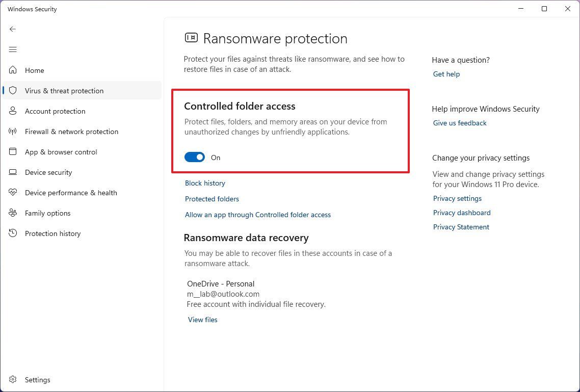Turn off the Controlled folder access toggle
This screenshot has height=392, width=580.
pyautogui.click(x=194, y=157)
